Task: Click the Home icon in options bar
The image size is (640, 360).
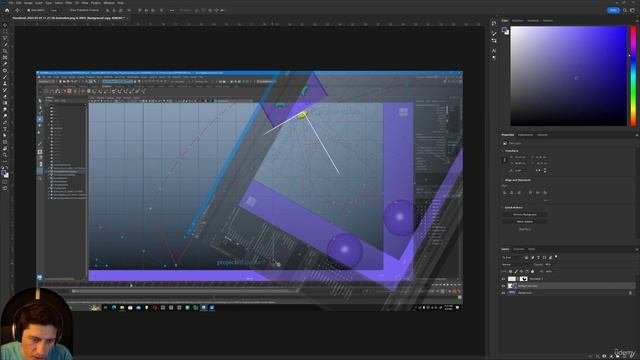Action: pyautogui.click(x=7, y=10)
